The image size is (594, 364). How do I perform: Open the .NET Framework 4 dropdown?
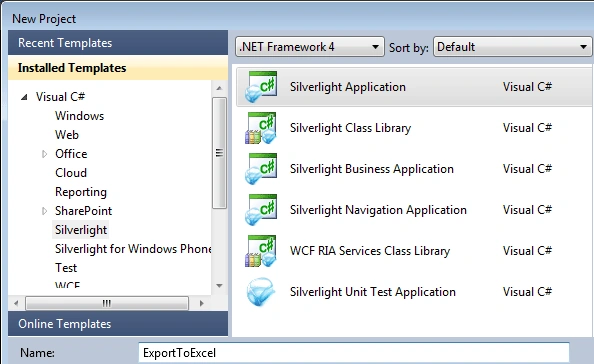coord(310,47)
